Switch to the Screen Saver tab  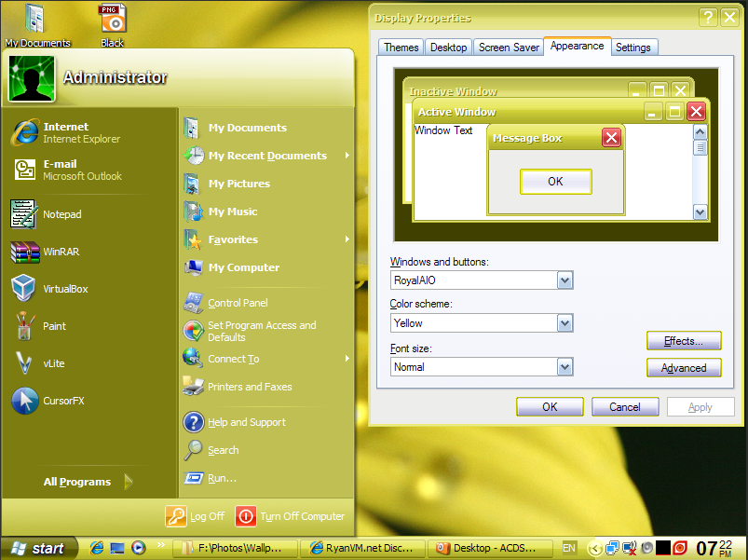pyautogui.click(x=509, y=48)
